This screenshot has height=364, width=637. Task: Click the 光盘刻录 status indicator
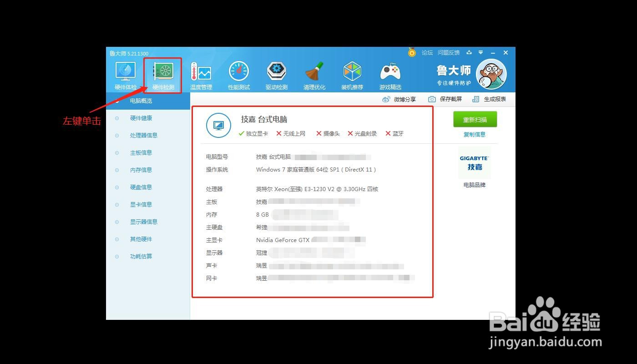(x=362, y=134)
